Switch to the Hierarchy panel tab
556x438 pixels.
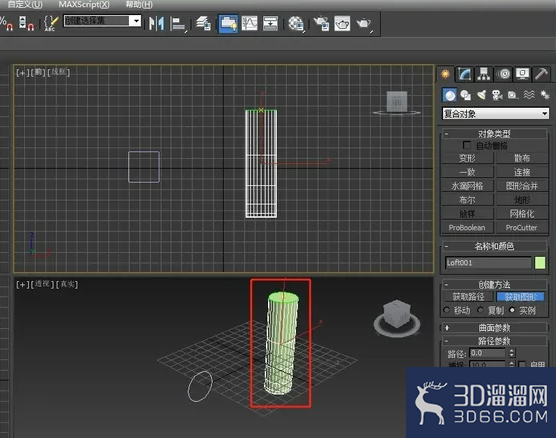(484, 74)
